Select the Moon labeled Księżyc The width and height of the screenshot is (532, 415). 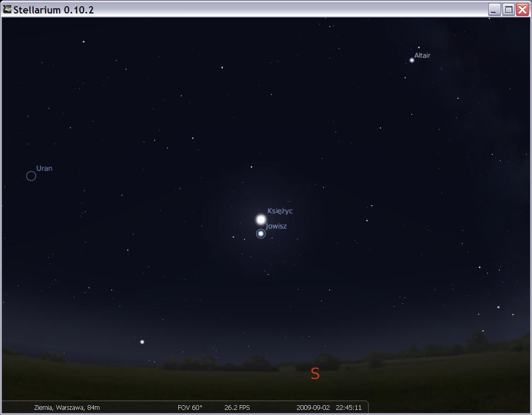pos(261,219)
